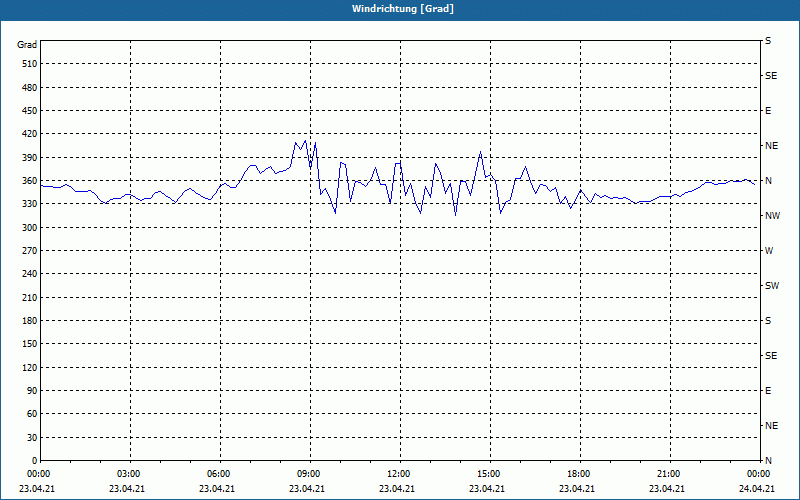Click the 'Grad' axis unit label
Screen dimensions: 800x500
[27, 45]
